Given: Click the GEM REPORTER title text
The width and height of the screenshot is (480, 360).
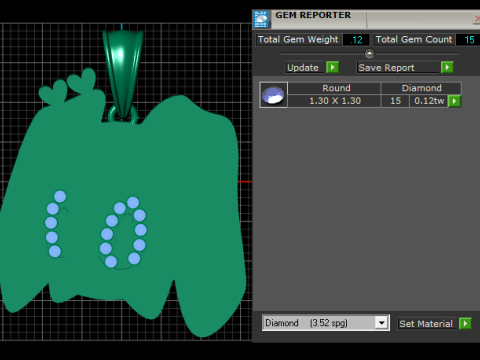Looking at the screenshot, I should tap(313, 15).
